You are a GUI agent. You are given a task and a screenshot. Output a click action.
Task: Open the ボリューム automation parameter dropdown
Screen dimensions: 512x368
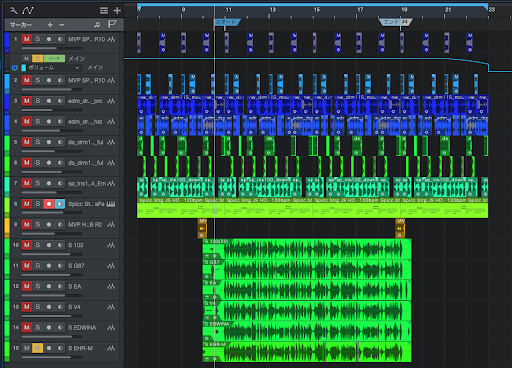(77, 68)
